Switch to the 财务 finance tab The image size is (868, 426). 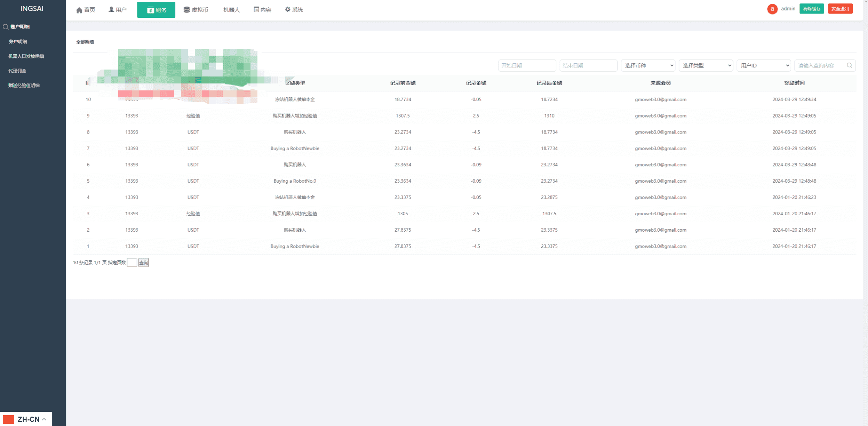click(x=156, y=10)
